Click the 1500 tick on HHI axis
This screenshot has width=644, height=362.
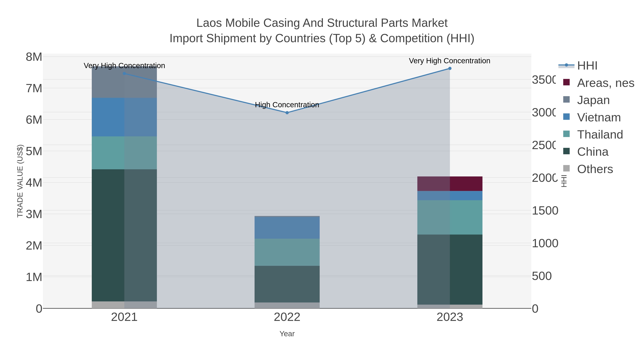click(545, 211)
